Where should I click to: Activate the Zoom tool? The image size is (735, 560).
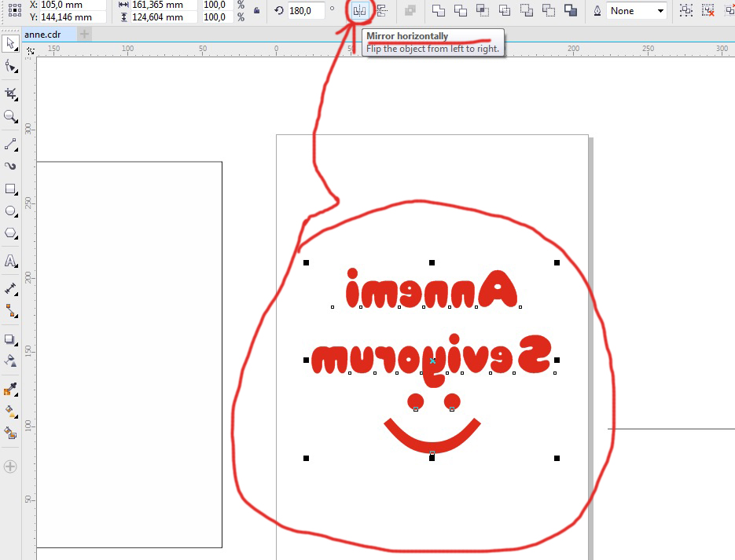11,117
